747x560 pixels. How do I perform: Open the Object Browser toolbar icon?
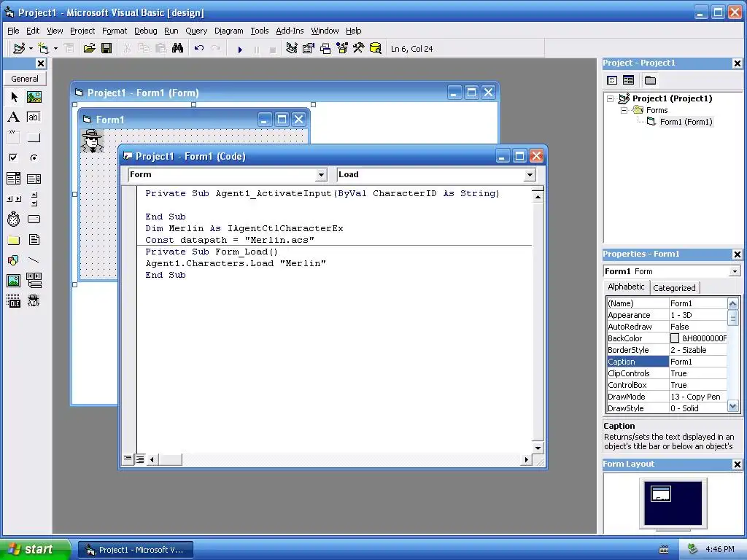pyautogui.click(x=342, y=49)
